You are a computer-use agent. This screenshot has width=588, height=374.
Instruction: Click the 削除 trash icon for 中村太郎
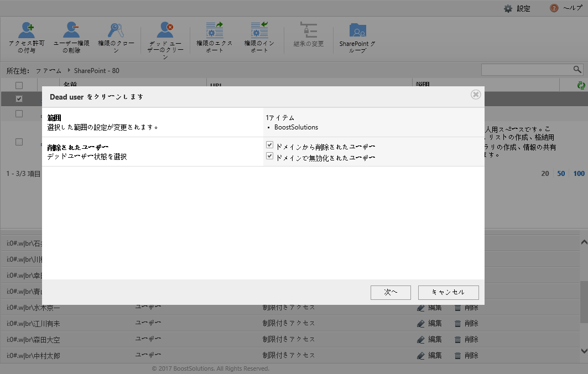click(457, 356)
